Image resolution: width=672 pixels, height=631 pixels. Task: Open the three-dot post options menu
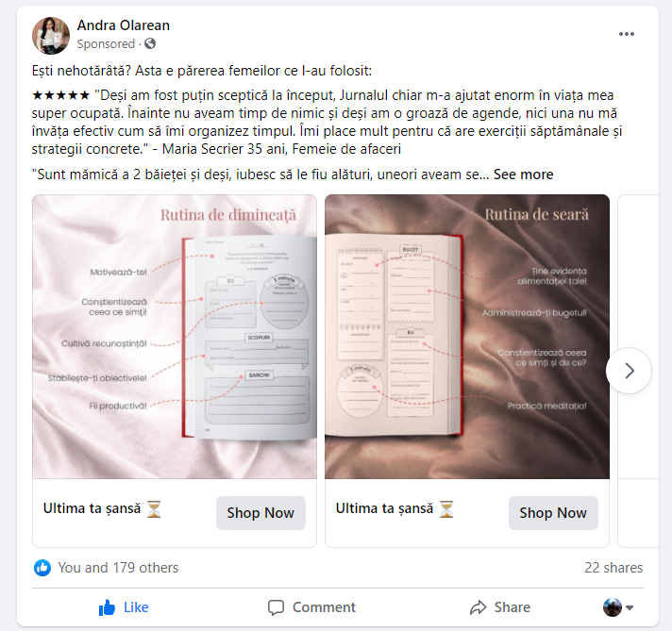[626, 34]
